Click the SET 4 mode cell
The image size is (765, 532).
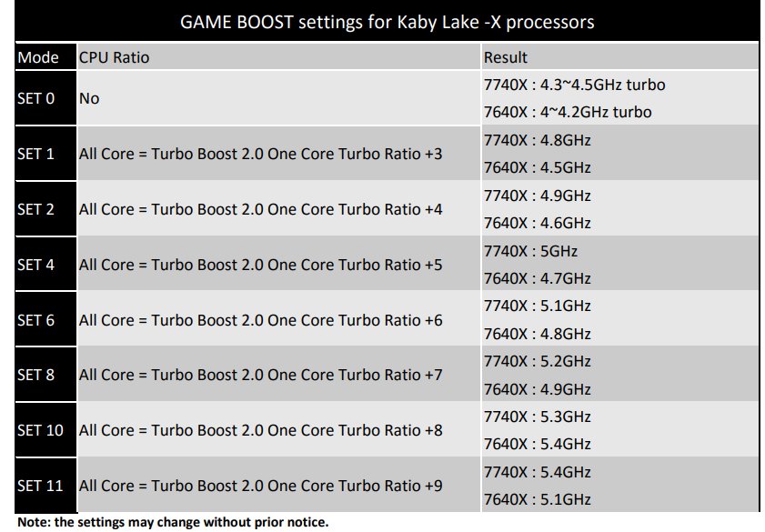click(x=45, y=265)
